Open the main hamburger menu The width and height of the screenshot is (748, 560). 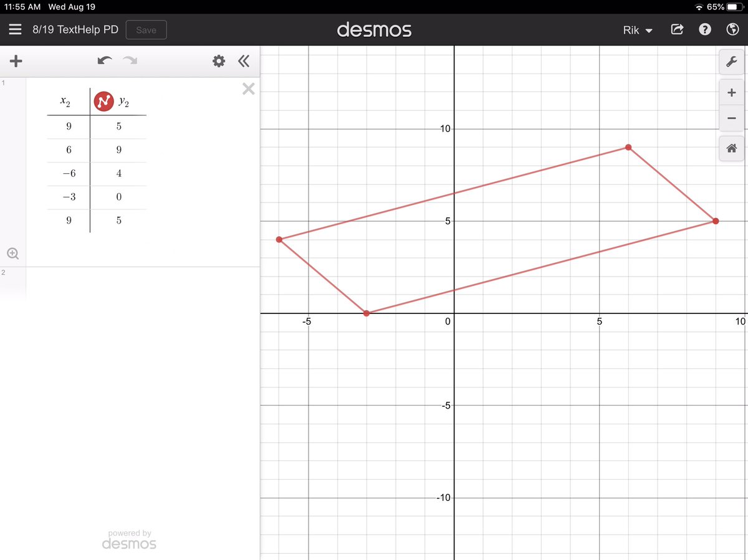pos(15,29)
